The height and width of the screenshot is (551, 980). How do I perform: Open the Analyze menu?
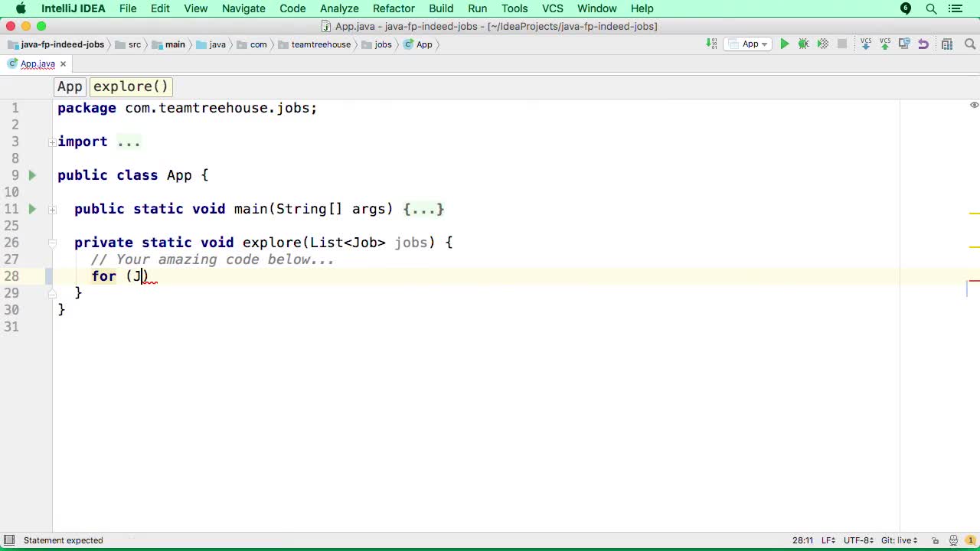[x=339, y=8]
